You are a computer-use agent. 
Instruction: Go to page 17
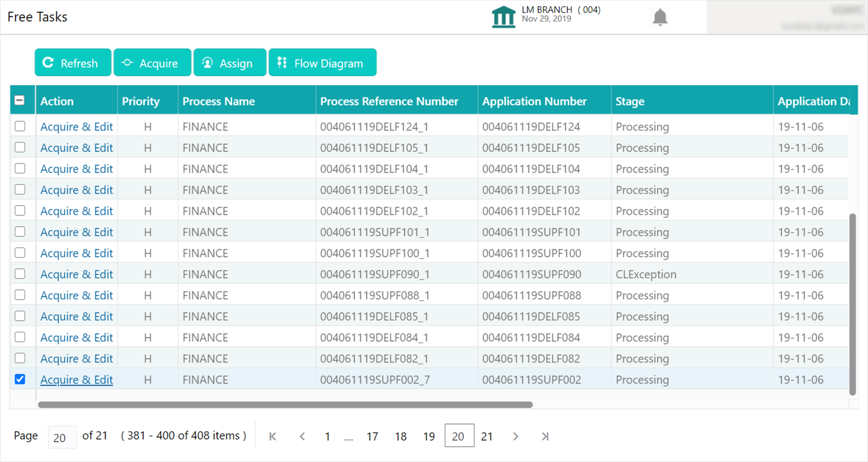point(372,436)
